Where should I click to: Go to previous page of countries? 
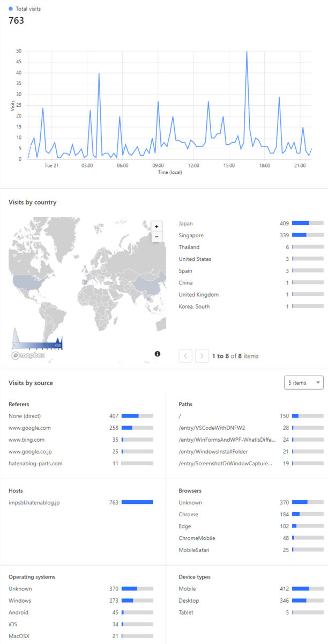pos(185,356)
